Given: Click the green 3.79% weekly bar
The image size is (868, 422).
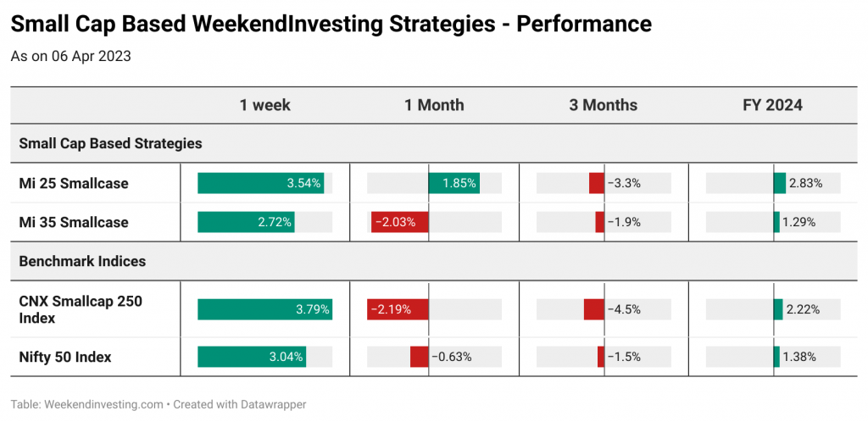Looking at the screenshot, I should tap(264, 310).
